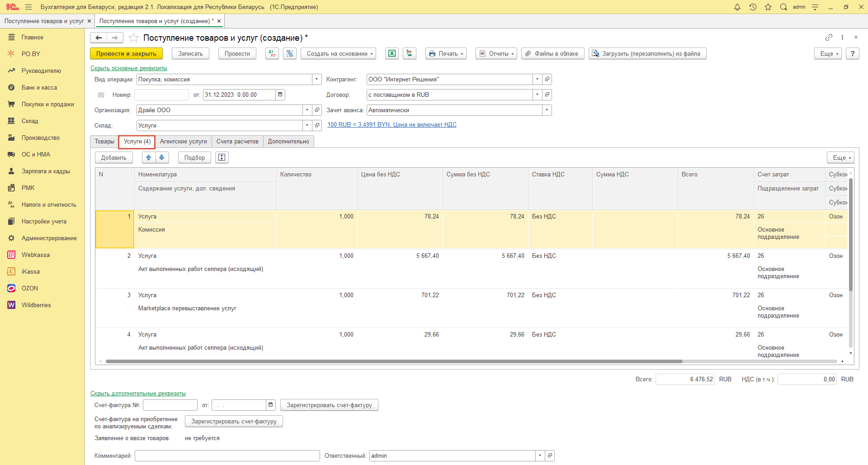868x465 pixels.
Task: Switch to Услуги (4) tab
Action: coord(137,142)
